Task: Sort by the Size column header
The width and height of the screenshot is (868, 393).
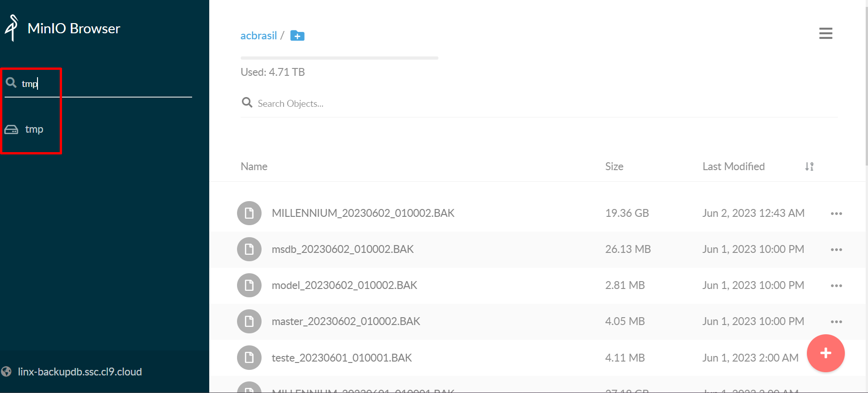Action: pyautogui.click(x=614, y=166)
